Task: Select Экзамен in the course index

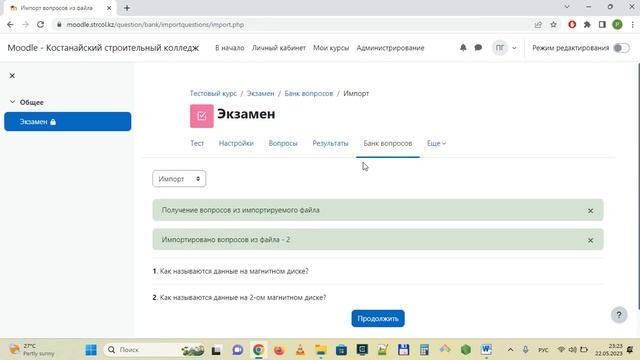Action: (68, 122)
